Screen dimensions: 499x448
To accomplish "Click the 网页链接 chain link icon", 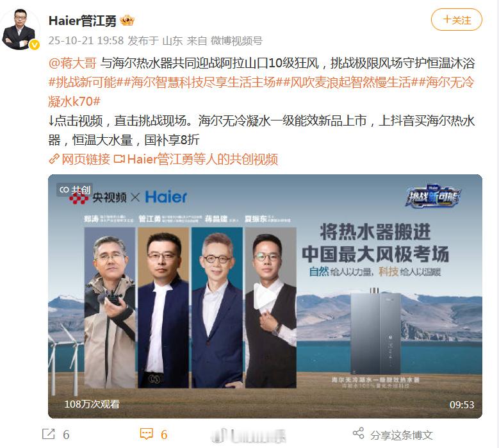I will point(54,158).
